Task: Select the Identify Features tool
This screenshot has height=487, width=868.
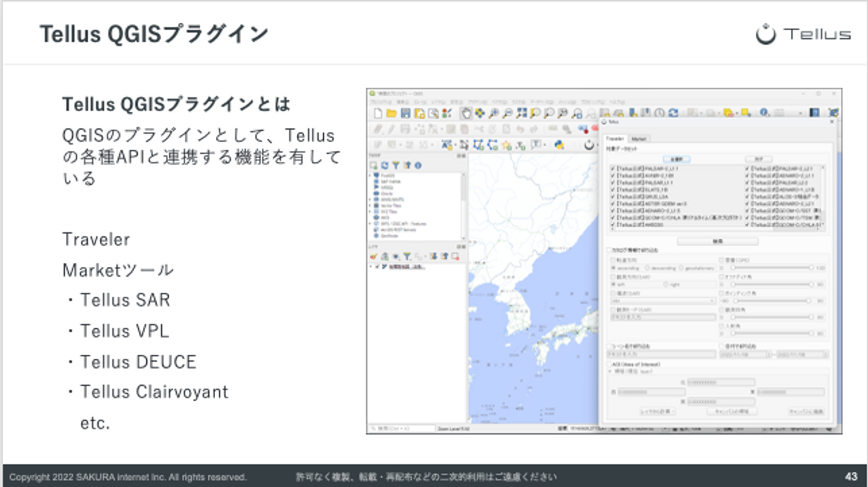Action: [x=764, y=113]
